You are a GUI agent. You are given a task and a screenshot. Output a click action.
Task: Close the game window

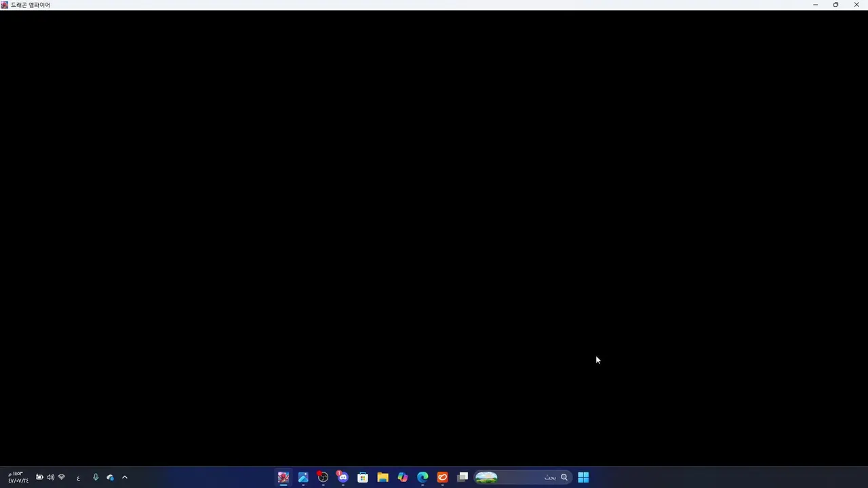pyautogui.click(x=856, y=5)
